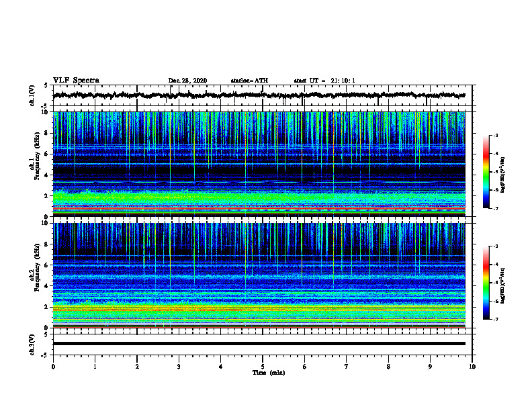Image resolution: width=532 pixels, height=411 pixels.
Task: Click the ch.2 colorbar "log(PSD)" label
Action: pyautogui.click(x=503, y=285)
